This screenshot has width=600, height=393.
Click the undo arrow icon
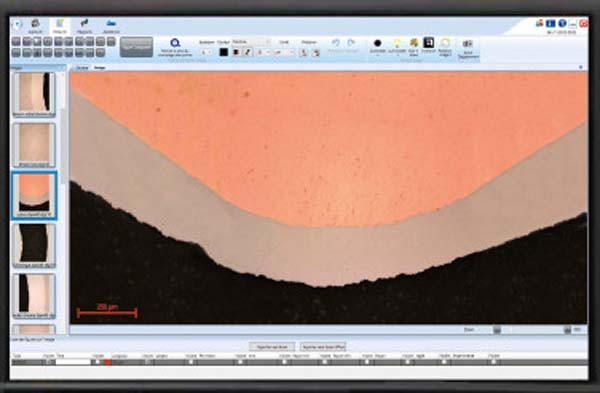[336, 42]
